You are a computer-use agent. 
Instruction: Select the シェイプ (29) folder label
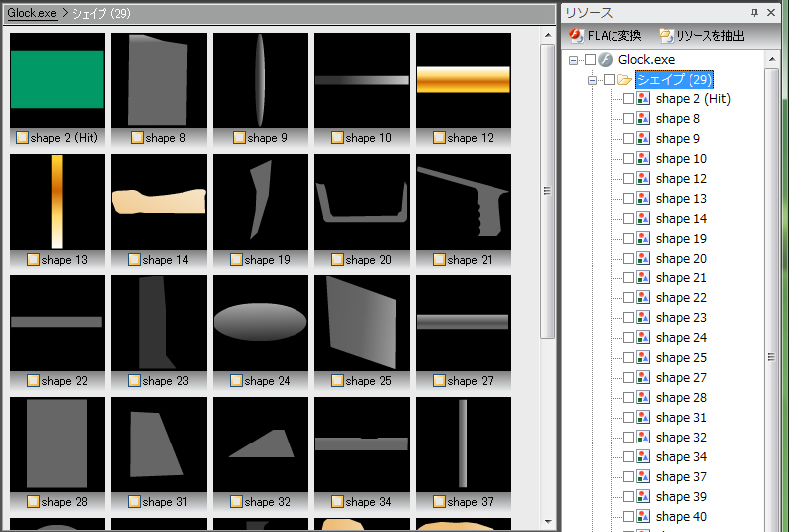pyautogui.click(x=675, y=79)
